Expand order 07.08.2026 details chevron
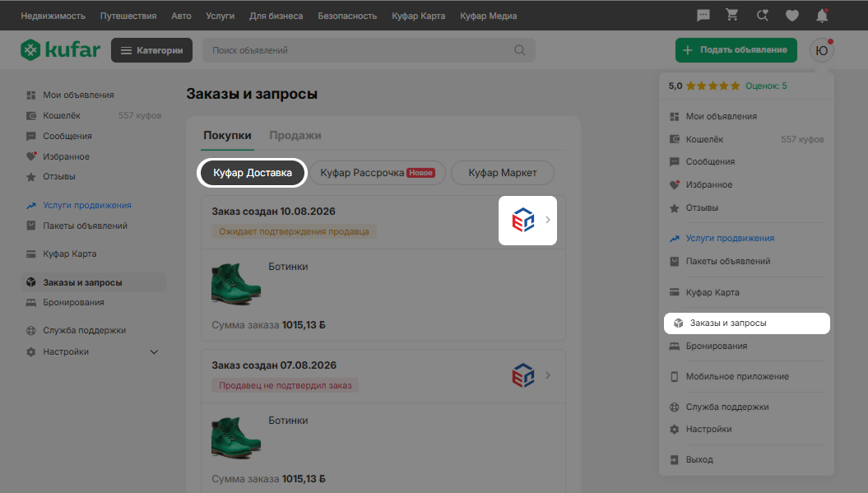Viewport: 868px width, 493px height. [x=547, y=375]
